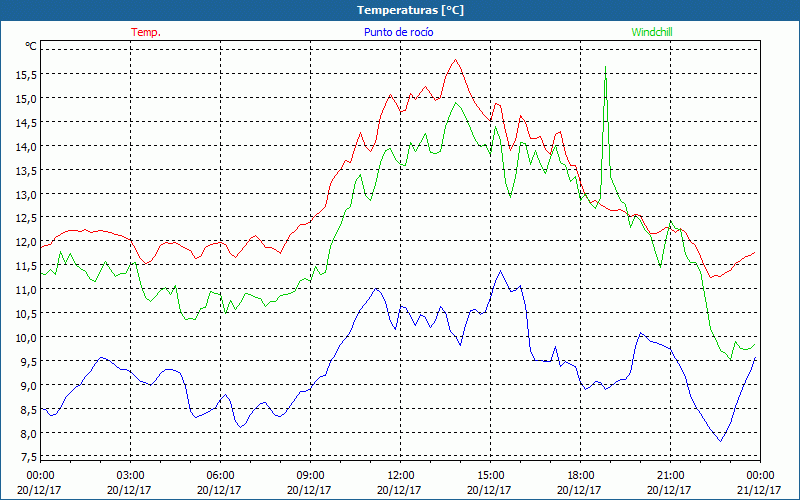Click the 7,5 y-axis value

29,457
